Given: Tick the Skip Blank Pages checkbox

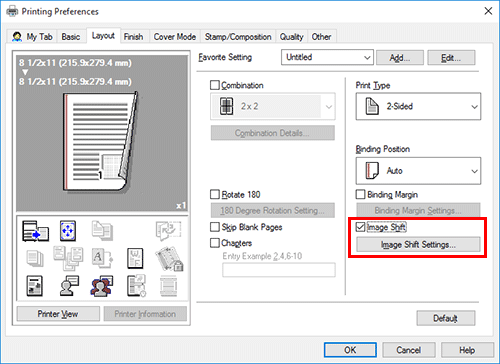Looking at the screenshot, I should [x=215, y=227].
